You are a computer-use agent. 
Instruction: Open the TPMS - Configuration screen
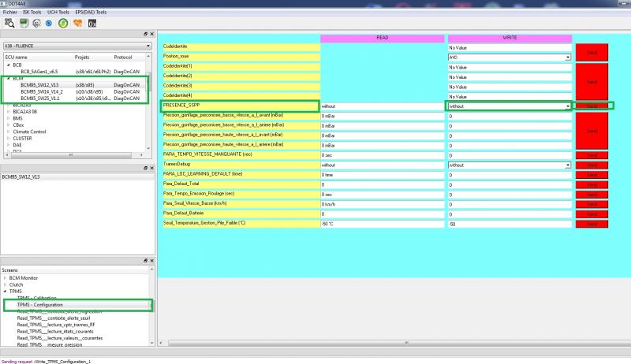[40, 305]
